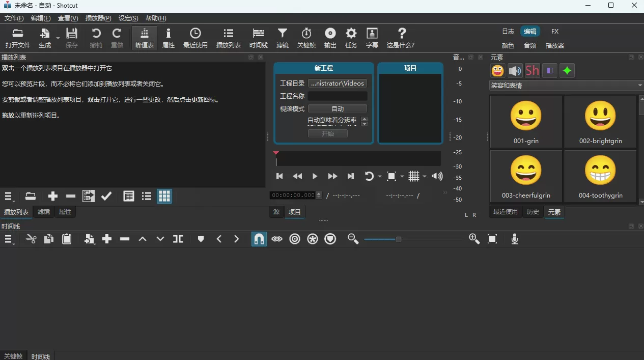Click the timeline record audio microphone icon
The height and width of the screenshot is (360, 644).
[515, 239]
